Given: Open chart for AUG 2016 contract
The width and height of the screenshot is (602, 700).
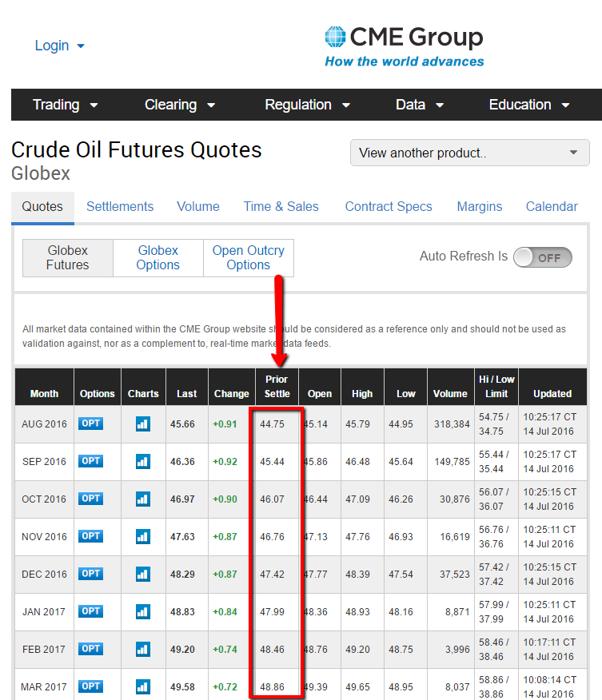Looking at the screenshot, I should (143, 424).
